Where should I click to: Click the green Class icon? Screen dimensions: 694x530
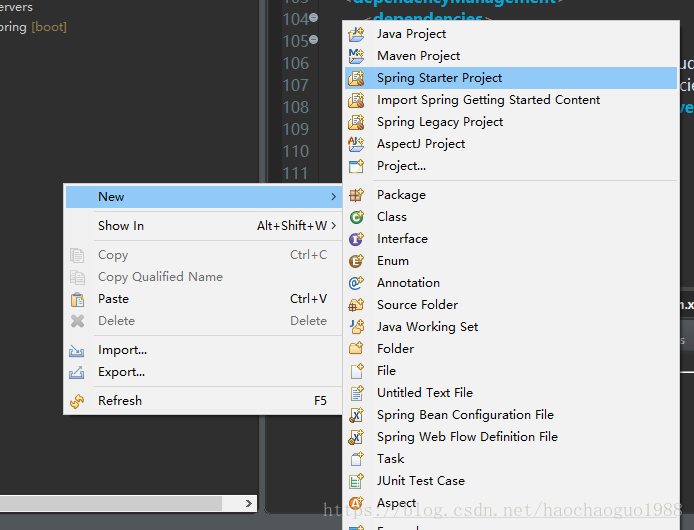pos(356,217)
